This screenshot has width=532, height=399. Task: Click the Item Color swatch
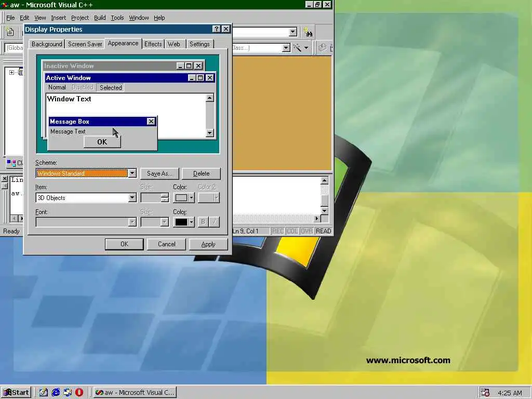(181, 197)
